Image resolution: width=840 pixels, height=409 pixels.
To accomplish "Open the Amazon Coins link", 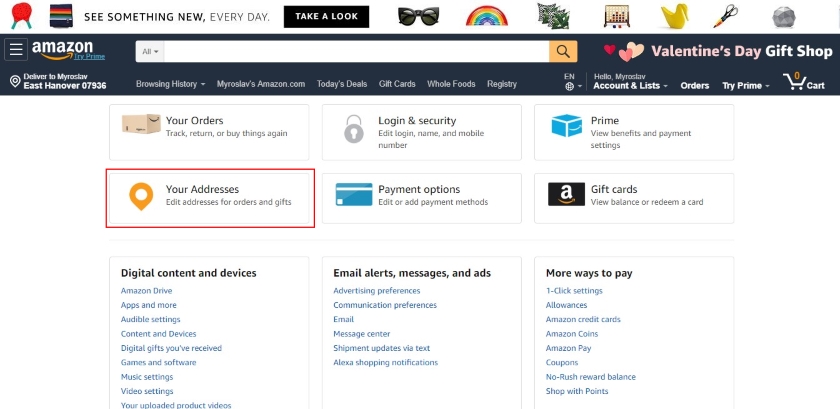I will (x=572, y=334).
